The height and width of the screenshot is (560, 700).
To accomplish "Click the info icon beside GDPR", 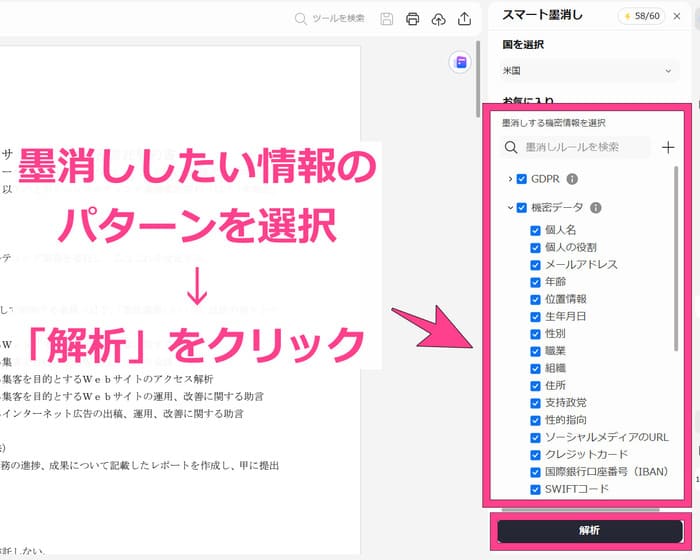I will (x=572, y=179).
